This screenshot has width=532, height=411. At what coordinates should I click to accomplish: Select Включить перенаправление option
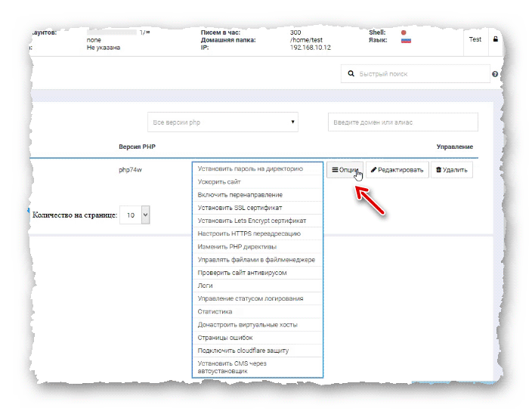pyautogui.click(x=257, y=195)
